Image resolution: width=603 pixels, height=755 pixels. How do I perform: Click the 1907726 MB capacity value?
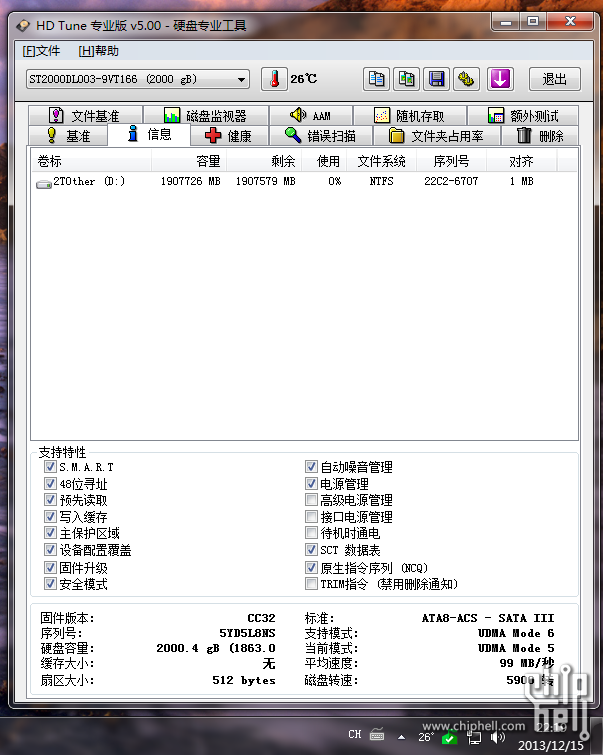click(x=190, y=182)
